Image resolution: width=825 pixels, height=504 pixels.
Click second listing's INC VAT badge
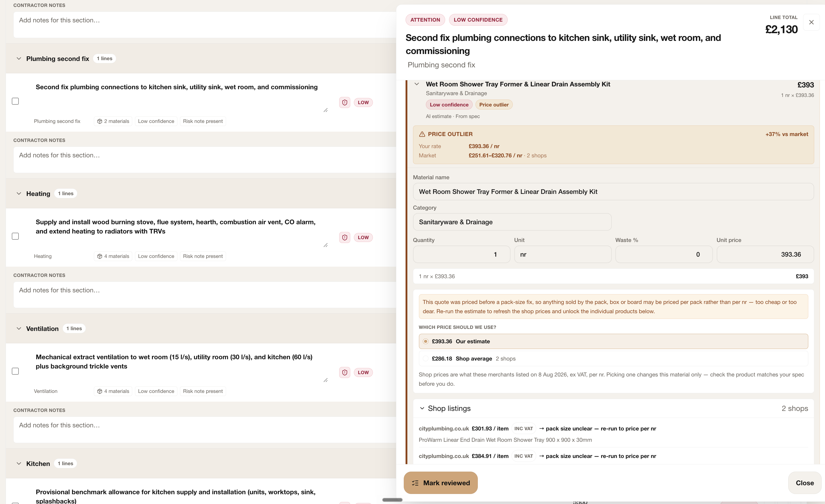523,456
